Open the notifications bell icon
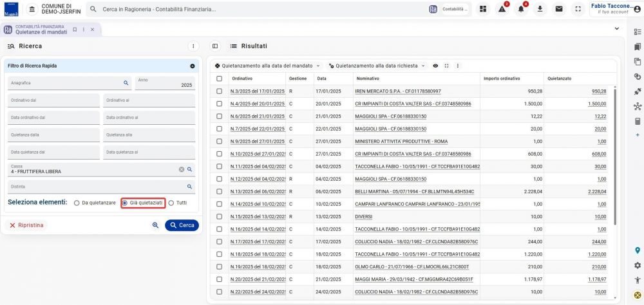The height and width of the screenshot is (305, 644). (521, 9)
